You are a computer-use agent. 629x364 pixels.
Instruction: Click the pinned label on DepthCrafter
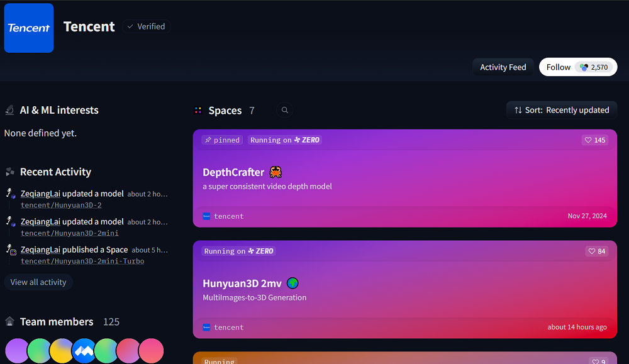click(x=222, y=140)
